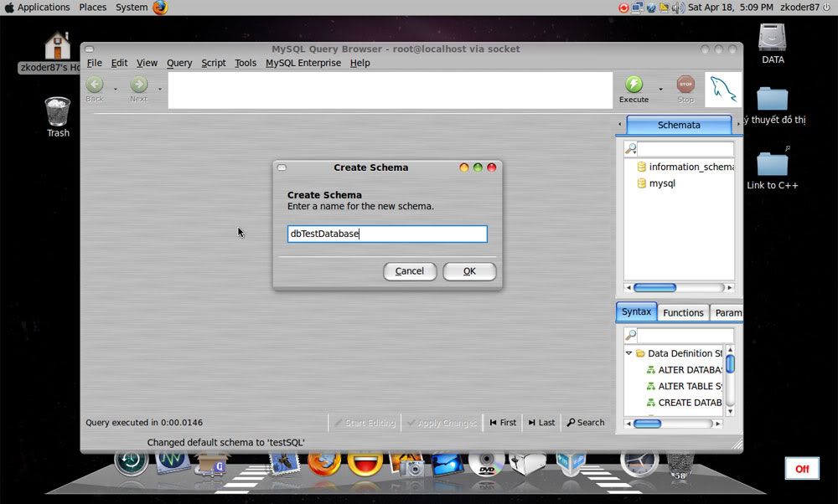The image size is (838, 504).
Task: Switch to the Schemata tab
Action: click(x=679, y=125)
